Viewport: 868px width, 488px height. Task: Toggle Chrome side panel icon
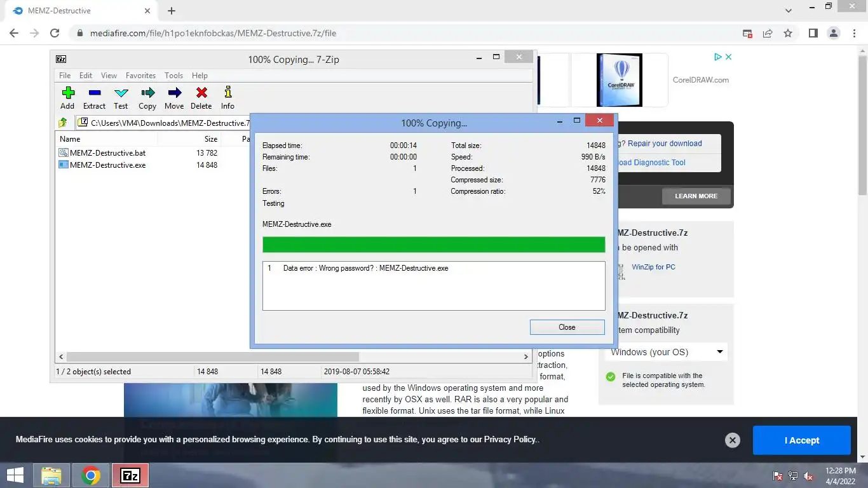pyautogui.click(x=813, y=33)
